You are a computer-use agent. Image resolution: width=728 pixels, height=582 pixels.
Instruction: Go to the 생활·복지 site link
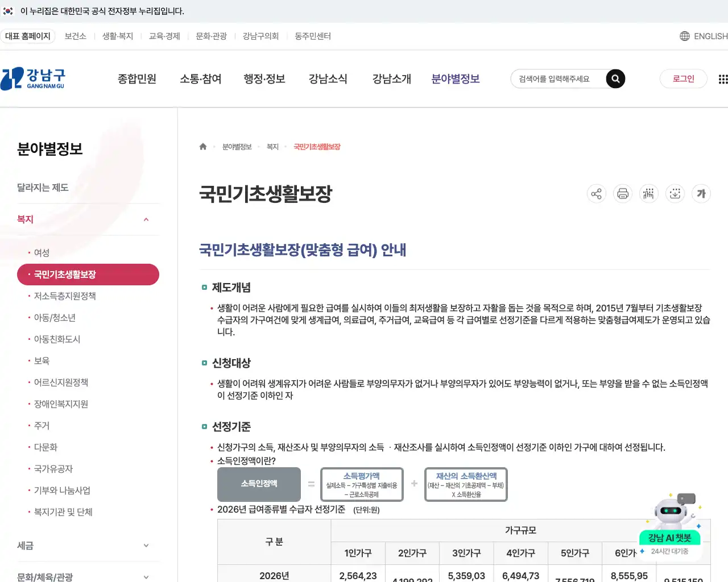click(x=118, y=36)
